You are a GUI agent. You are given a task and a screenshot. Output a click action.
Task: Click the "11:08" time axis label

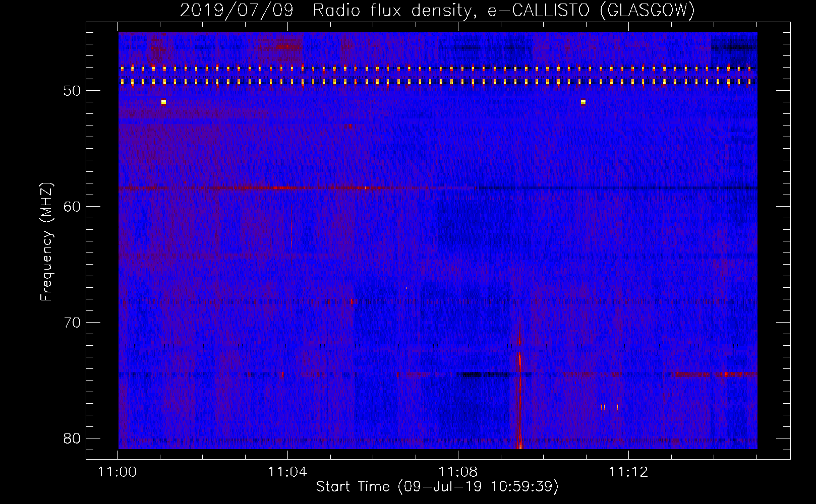[x=458, y=472]
